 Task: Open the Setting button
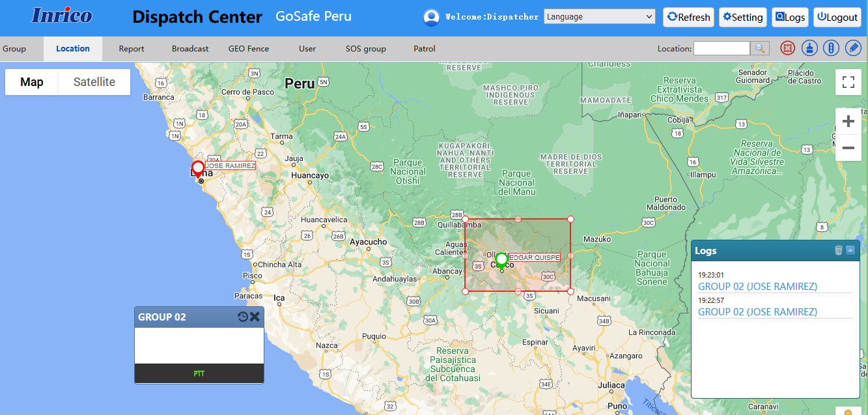coord(743,18)
